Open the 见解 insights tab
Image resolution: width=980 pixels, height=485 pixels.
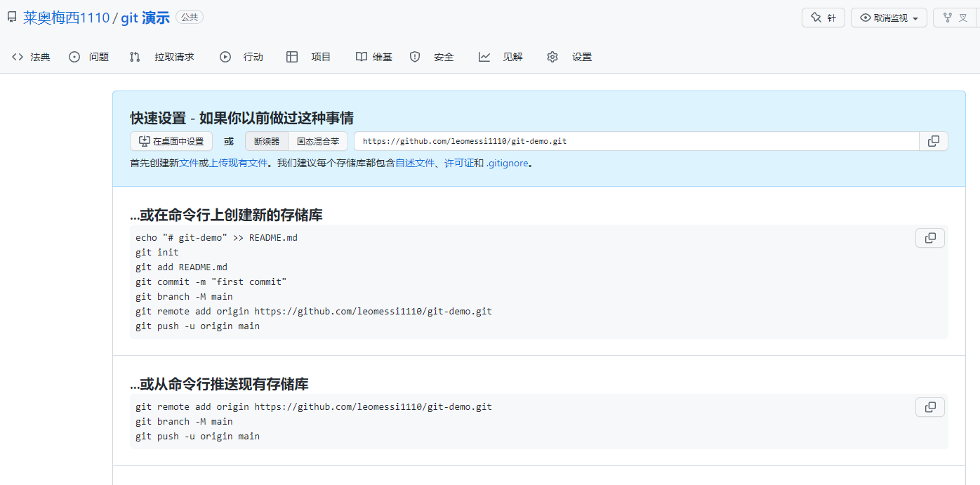click(x=501, y=57)
